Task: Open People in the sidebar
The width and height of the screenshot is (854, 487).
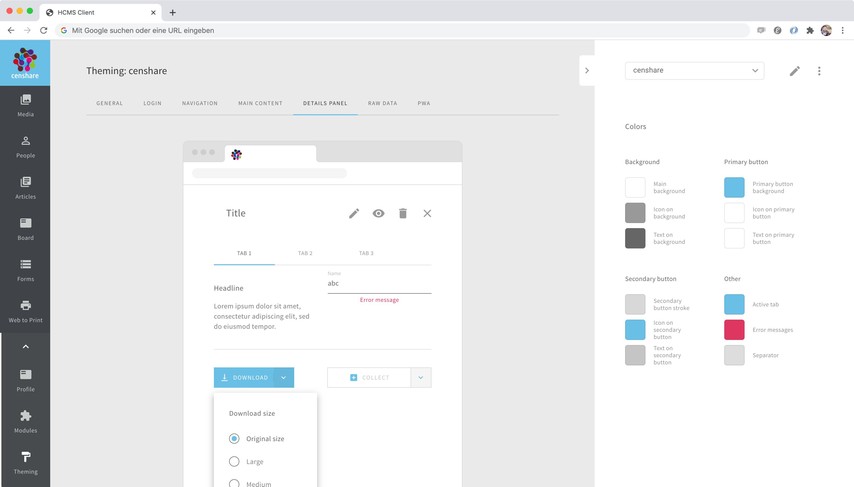Action: (x=25, y=147)
